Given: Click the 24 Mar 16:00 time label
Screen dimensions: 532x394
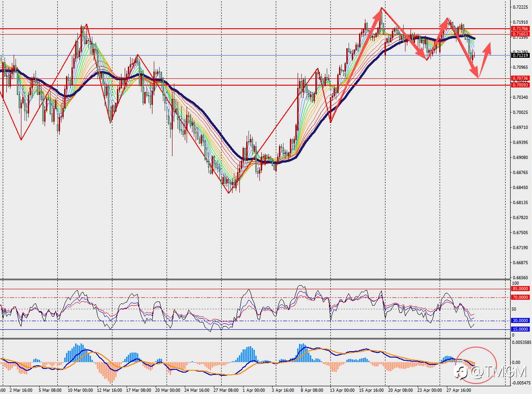Looking at the screenshot, I should point(197,390).
